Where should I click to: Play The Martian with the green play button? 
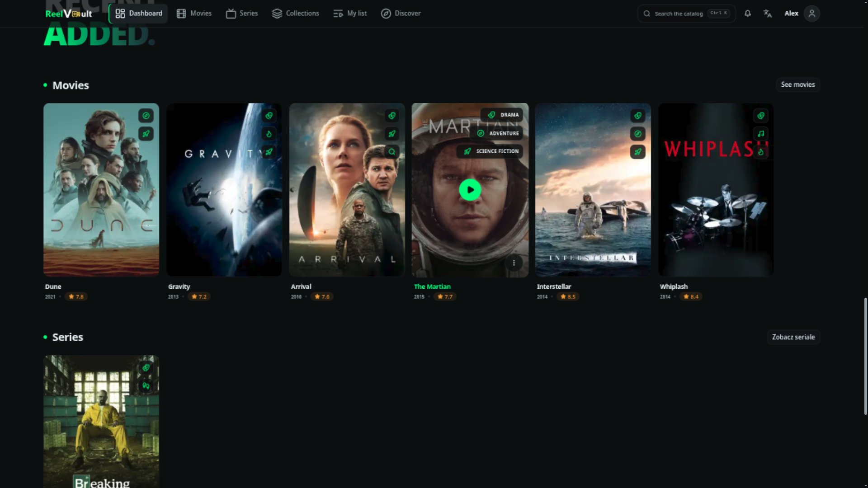[x=470, y=190]
